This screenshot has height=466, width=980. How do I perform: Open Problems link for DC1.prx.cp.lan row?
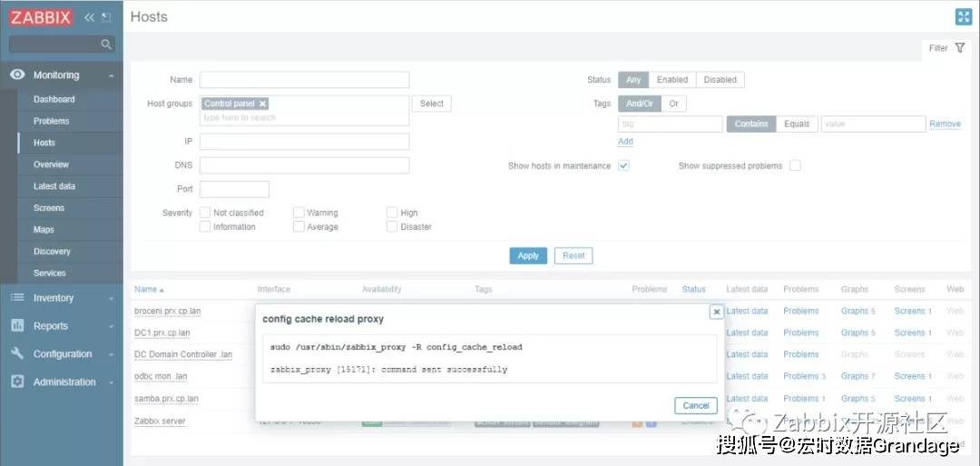800,332
